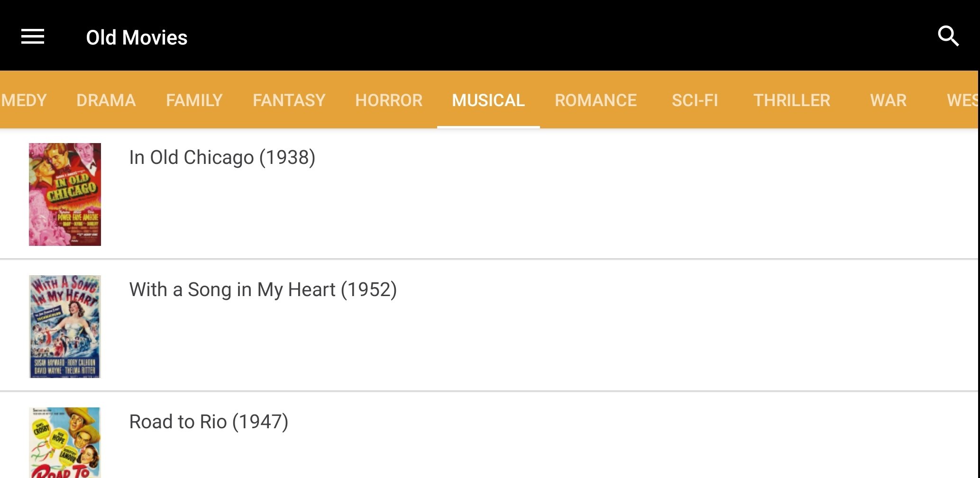980x478 pixels.
Task: Select the In Old Chicago (1938) title
Action: [x=222, y=157]
